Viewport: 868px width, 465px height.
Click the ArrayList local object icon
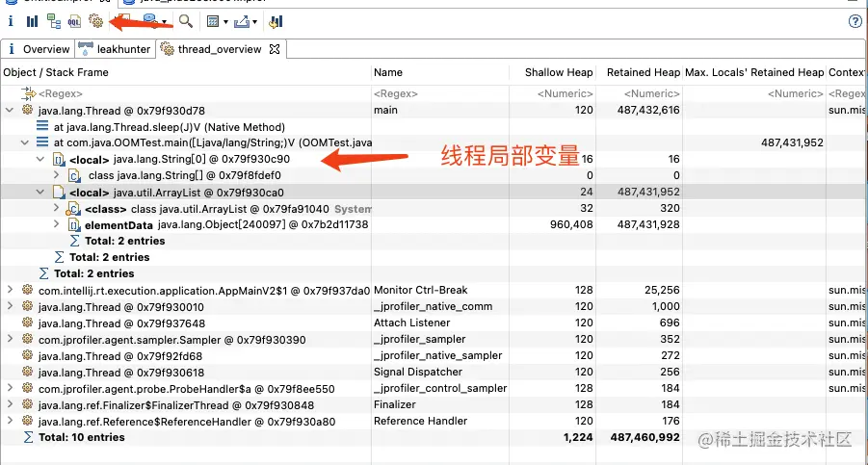pyautogui.click(x=59, y=192)
